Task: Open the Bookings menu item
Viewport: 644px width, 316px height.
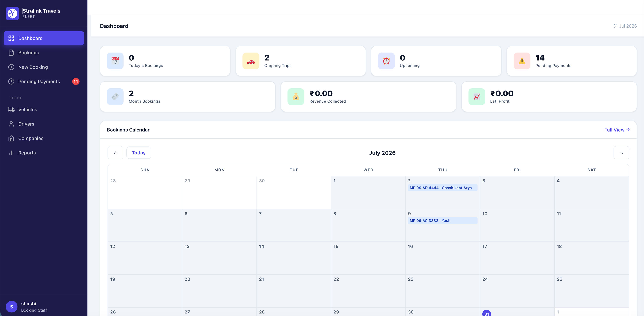Action: (x=44, y=53)
